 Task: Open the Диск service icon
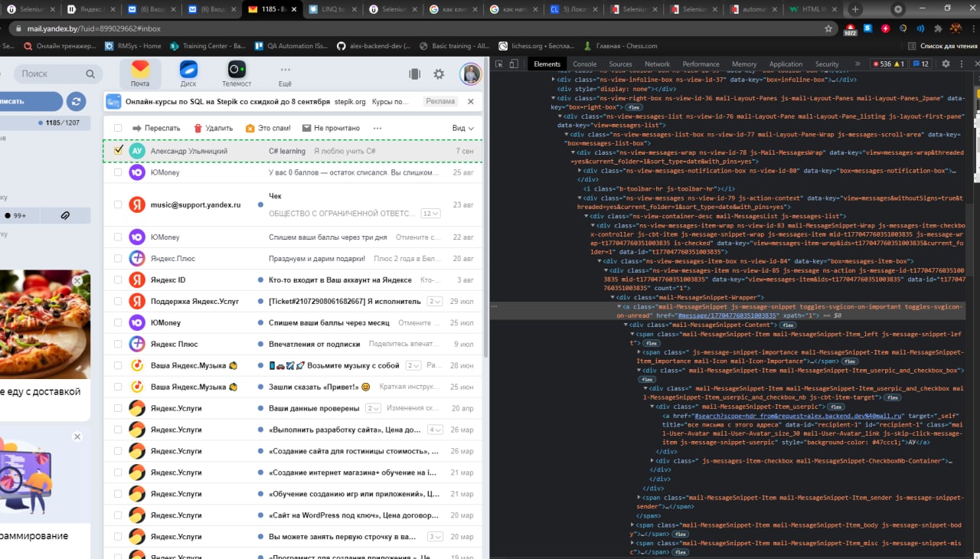(188, 74)
